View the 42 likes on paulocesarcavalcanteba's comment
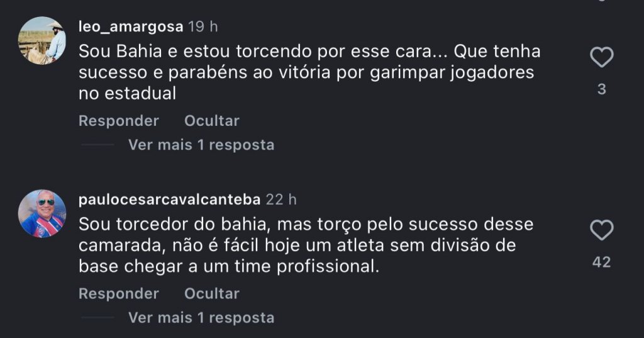Screen dimensions: 644x338 601,262
